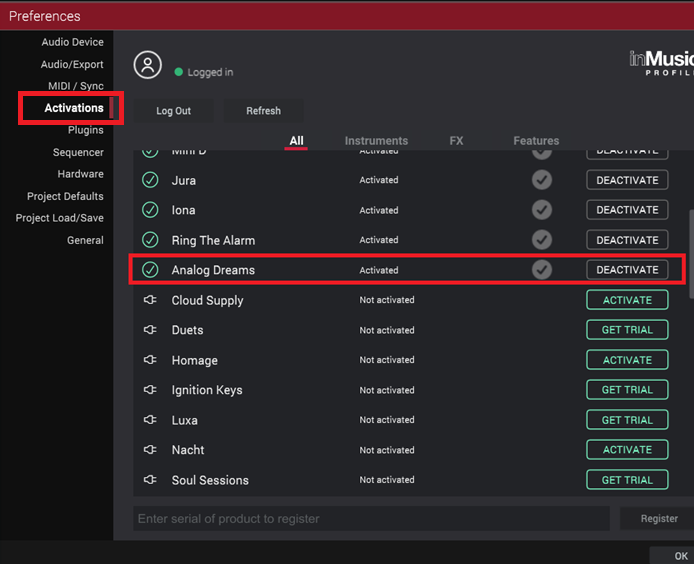Click gray checkmark circle in Analog Dreams row
Image resolution: width=694 pixels, height=564 pixels.
542,270
